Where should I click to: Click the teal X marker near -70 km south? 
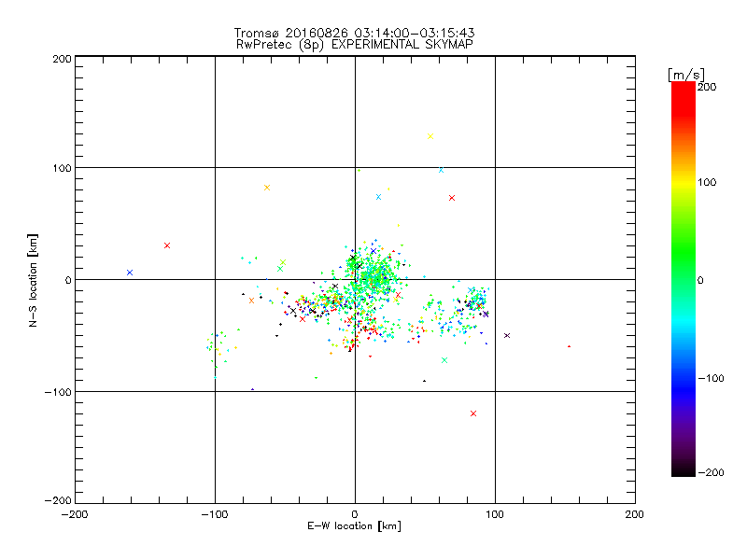click(x=444, y=360)
